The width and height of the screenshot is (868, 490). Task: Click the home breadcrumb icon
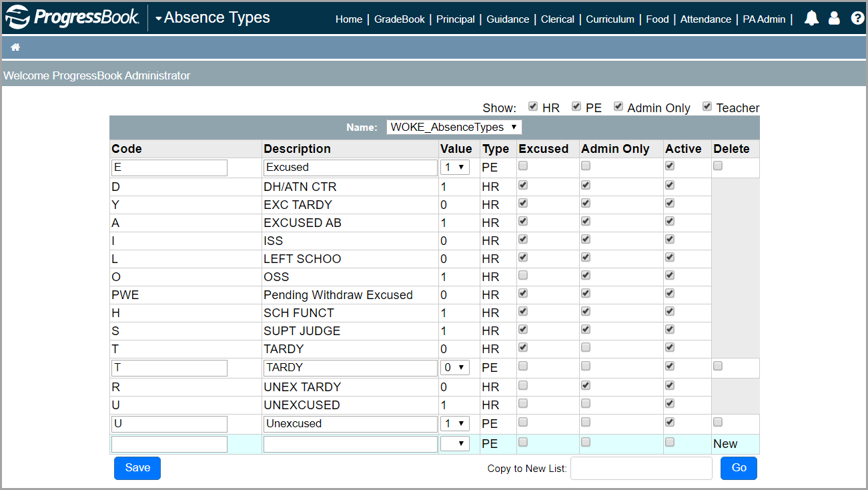coord(15,47)
